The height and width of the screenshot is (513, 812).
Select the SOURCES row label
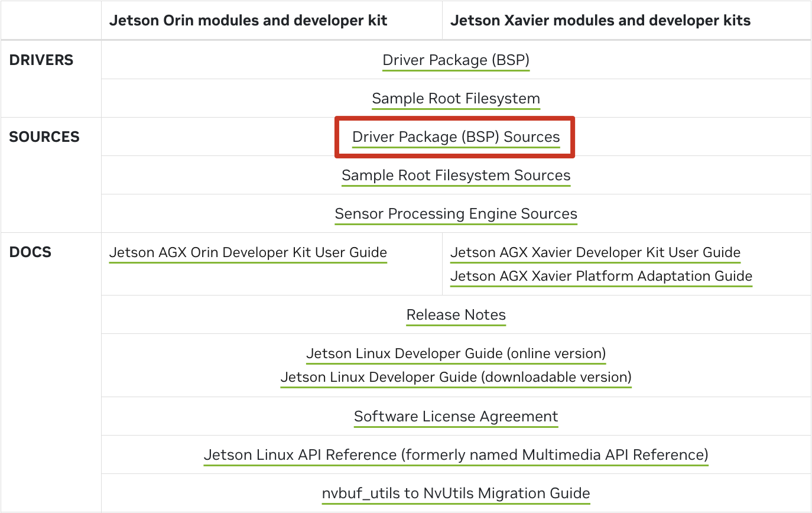point(44,137)
